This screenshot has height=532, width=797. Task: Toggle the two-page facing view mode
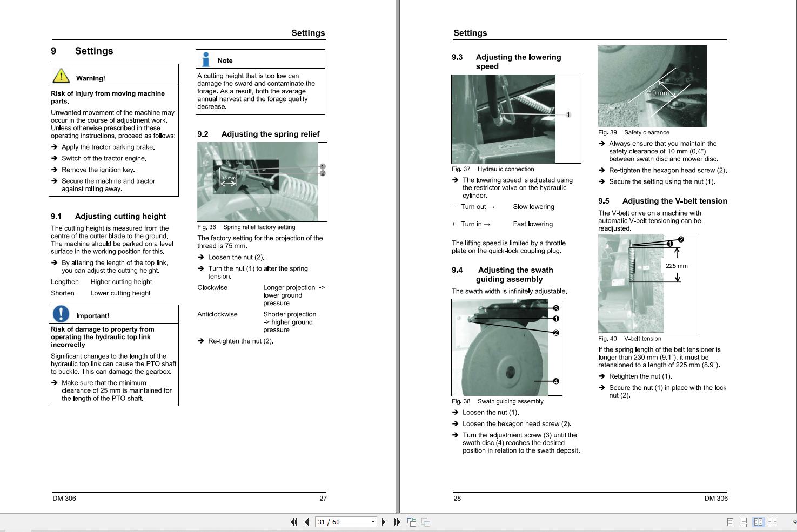point(758,522)
